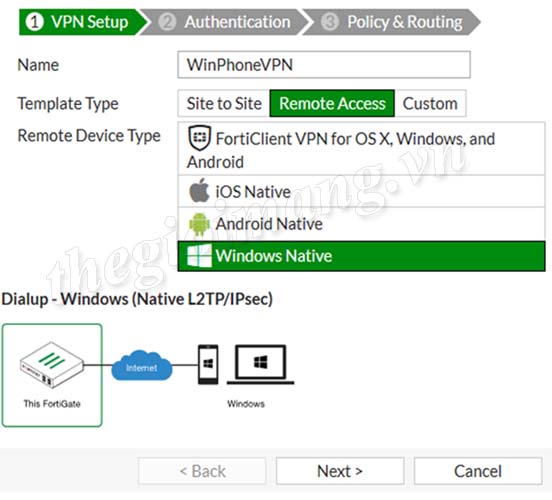Screen dimensions: 552x500
Task: Click the Back button
Action: (x=202, y=471)
